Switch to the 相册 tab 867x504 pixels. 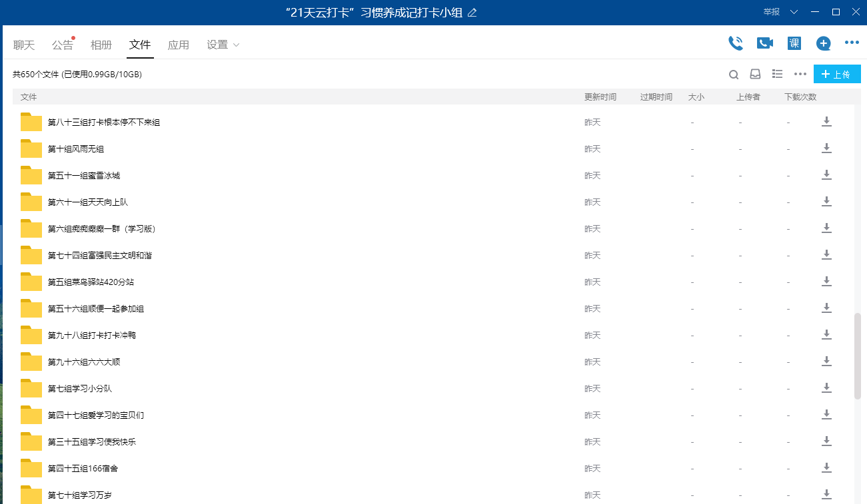pos(101,45)
